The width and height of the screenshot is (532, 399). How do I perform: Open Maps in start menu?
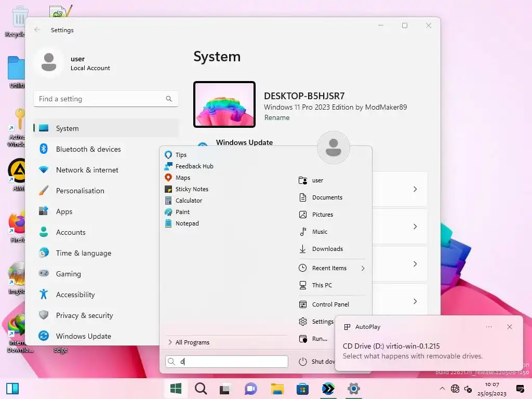[178, 178]
